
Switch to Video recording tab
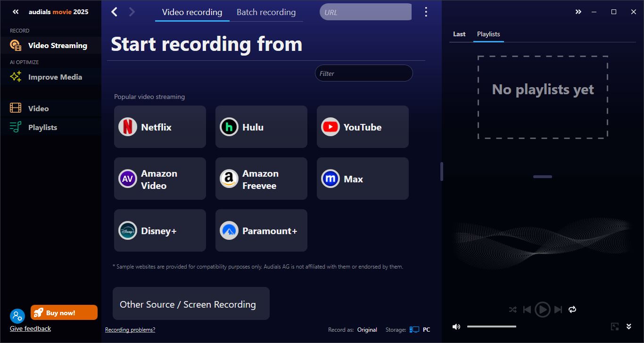click(x=192, y=12)
